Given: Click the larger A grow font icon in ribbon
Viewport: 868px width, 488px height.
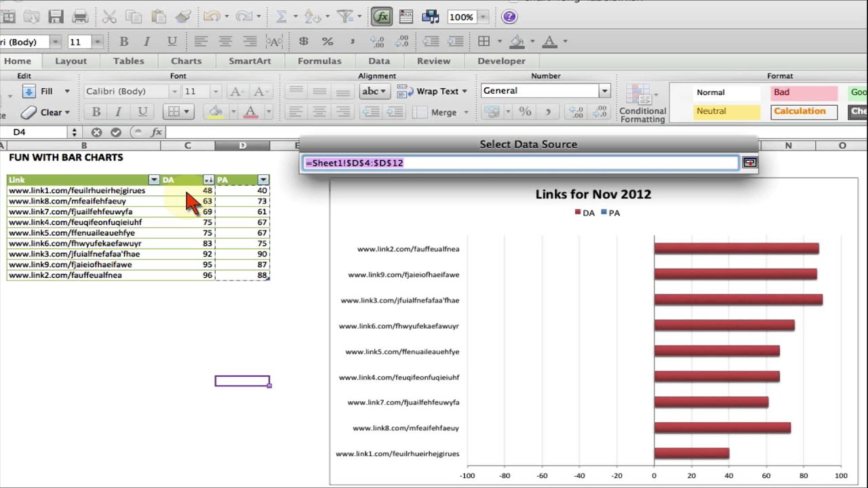Looking at the screenshot, I should tap(235, 91).
